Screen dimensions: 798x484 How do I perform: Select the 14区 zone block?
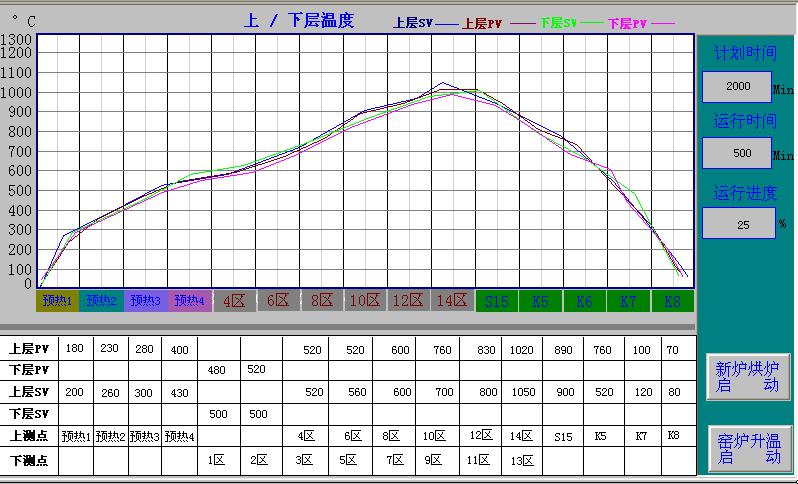[x=452, y=300]
